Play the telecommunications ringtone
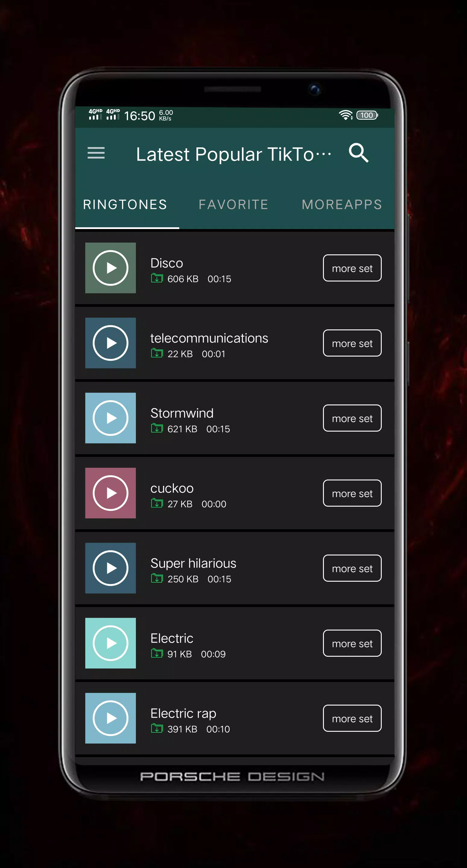 [111, 343]
